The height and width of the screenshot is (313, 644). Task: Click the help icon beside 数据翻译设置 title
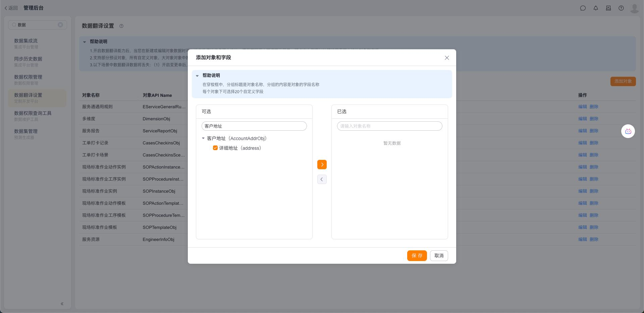pyautogui.click(x=121, y=26)
